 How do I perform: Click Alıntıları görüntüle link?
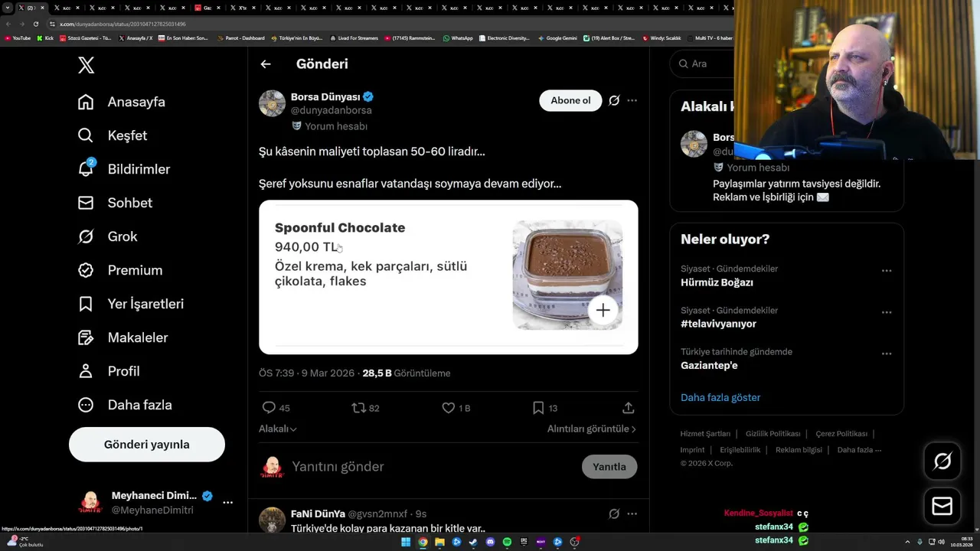coord(591,429)
